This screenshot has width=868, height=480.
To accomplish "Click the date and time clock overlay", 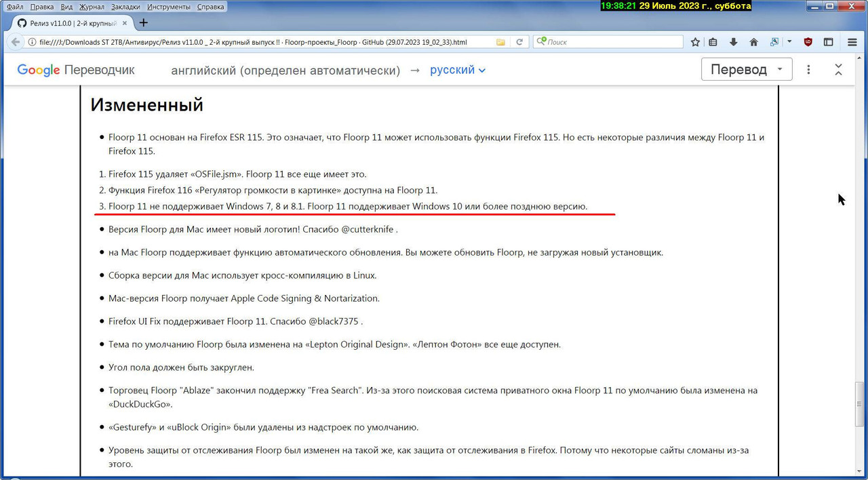I will tap(676, 5).
